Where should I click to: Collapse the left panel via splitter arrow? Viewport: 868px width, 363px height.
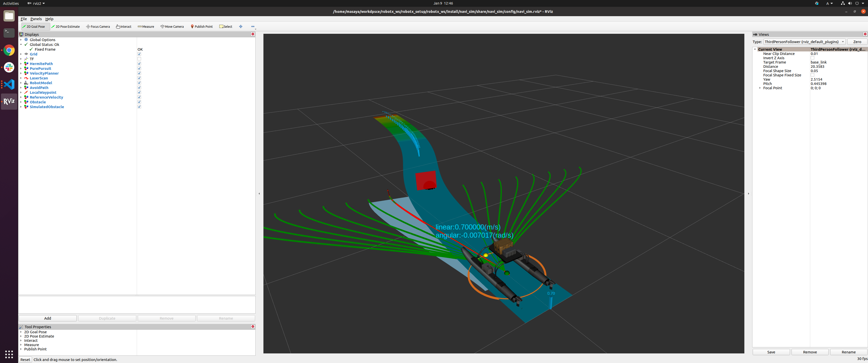[259, 194]
